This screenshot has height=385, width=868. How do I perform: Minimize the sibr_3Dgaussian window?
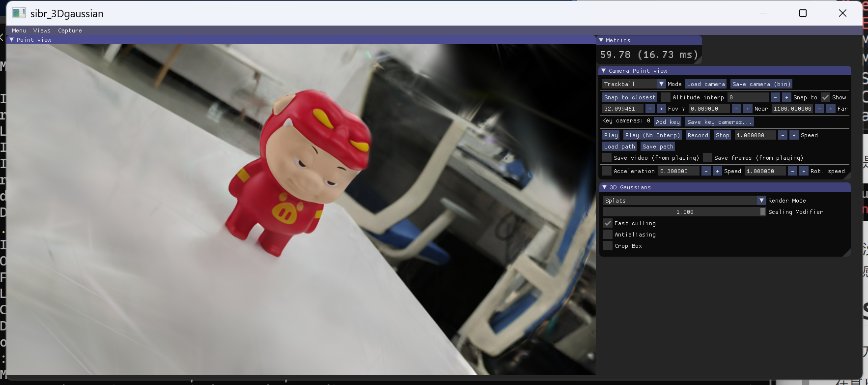tap(763, 13)
